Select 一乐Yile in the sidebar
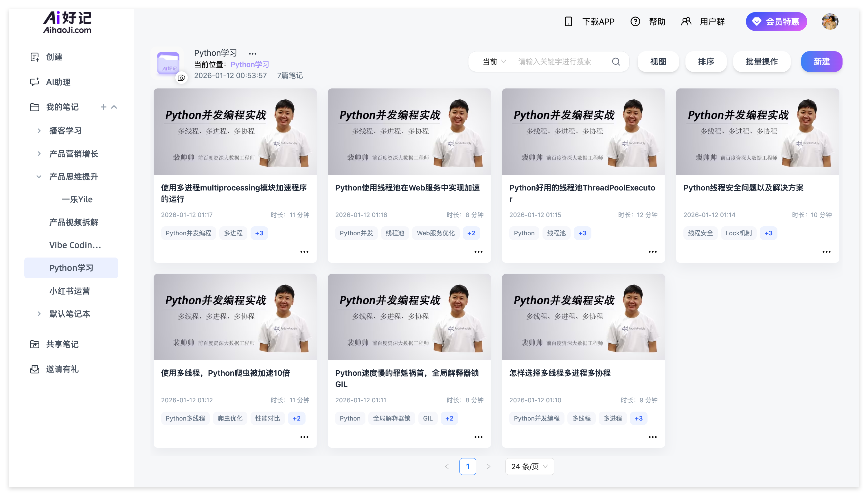Viewport: 868px width, 496px height. pos(77,199)
